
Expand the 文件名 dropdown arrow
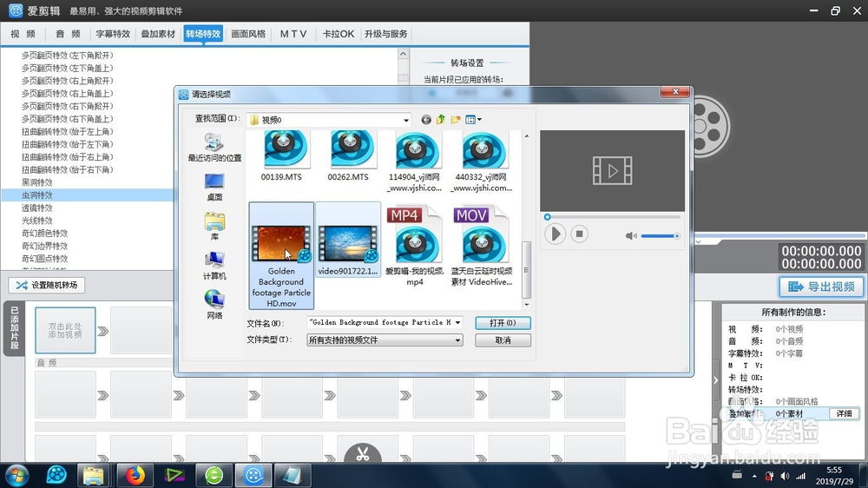coord(457,322)
